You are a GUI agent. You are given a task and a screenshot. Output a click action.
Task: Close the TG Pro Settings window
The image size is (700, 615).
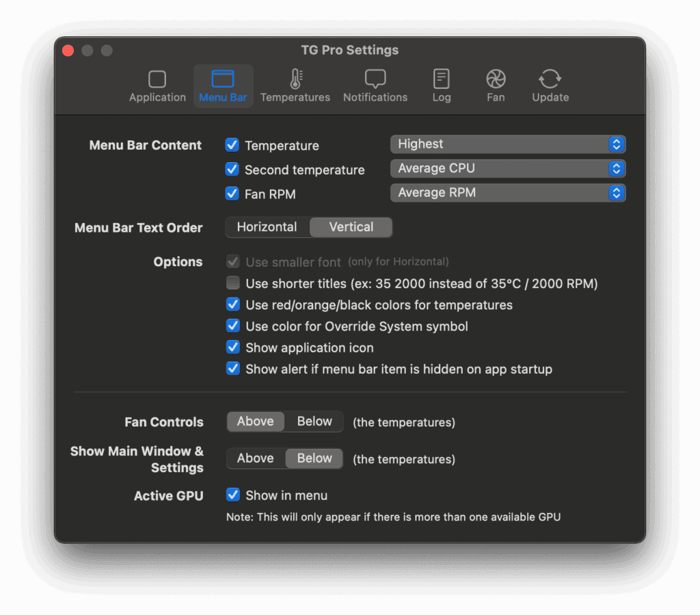click(x=68, y=51)
